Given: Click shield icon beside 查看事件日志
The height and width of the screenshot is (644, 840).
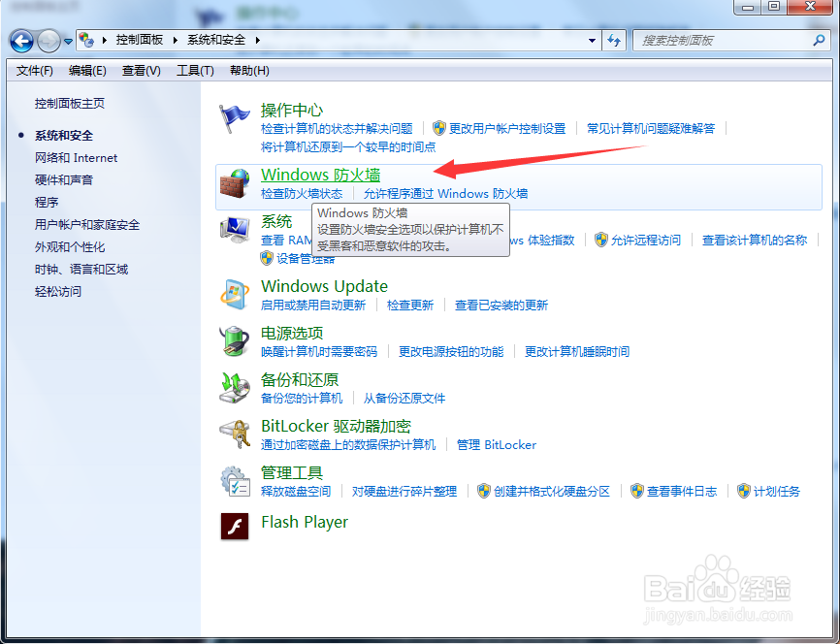Looking at the screenshot, I should [637, 491].
